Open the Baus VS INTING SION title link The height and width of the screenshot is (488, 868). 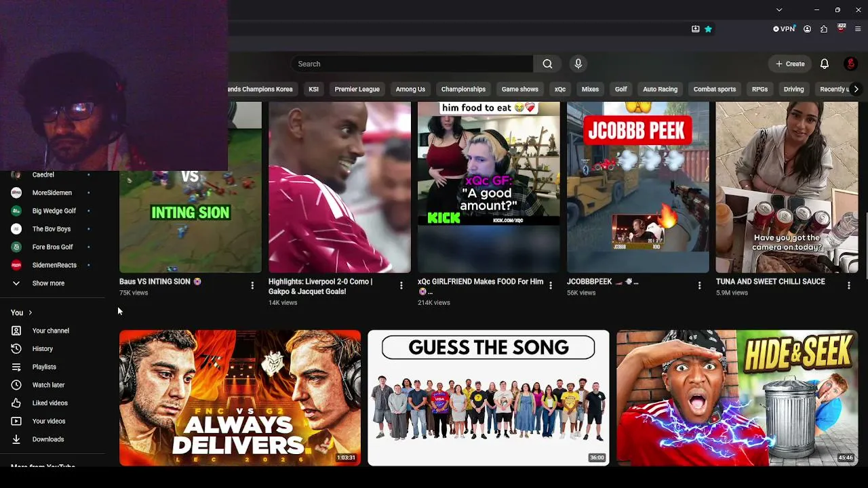pyautogui.click(x=161, y=281)
